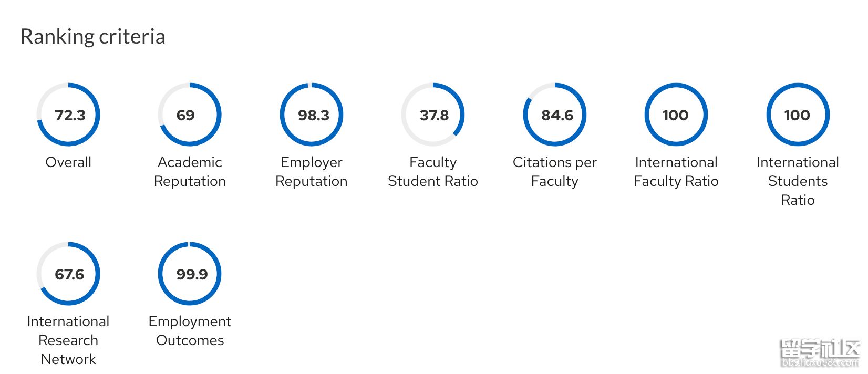The height and width of the screenshot is (374, 868).
Task: Select the International Faculty Ratio label
Action: (676, 172)
